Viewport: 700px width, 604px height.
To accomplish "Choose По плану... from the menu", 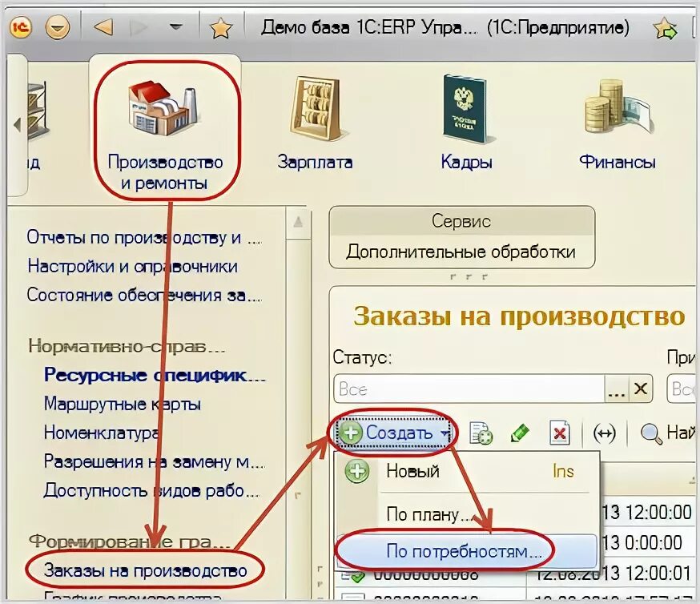I will coord(466,514).
